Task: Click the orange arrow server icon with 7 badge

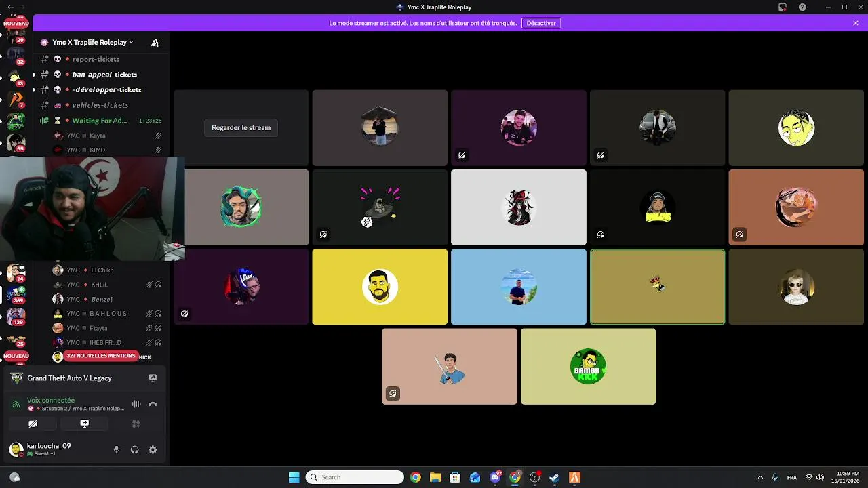Action: pos(16,100)
